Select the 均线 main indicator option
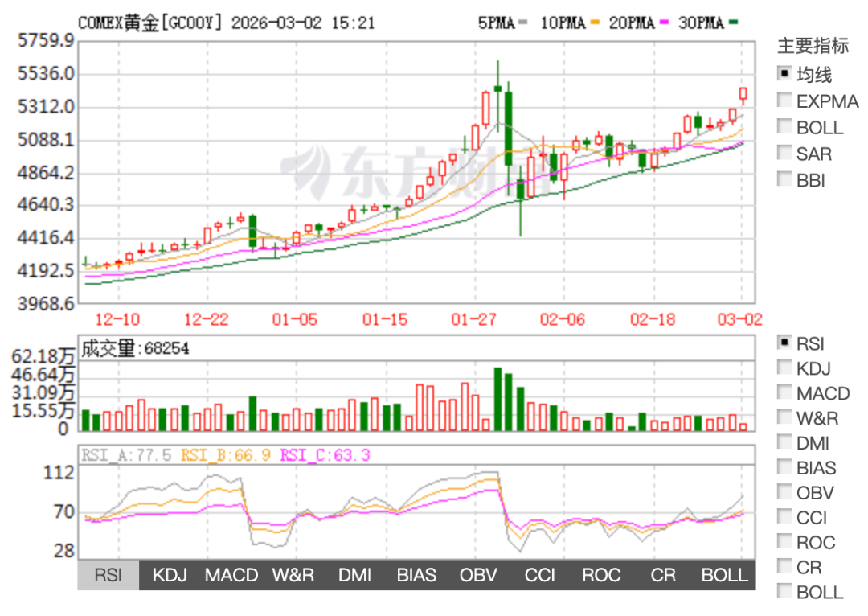 [785, 74]
